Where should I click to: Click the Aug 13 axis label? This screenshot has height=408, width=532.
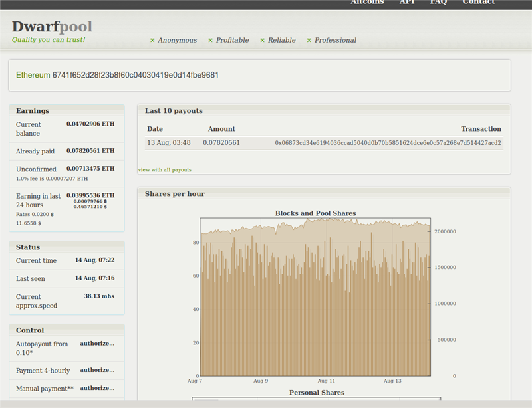point(392,381)
